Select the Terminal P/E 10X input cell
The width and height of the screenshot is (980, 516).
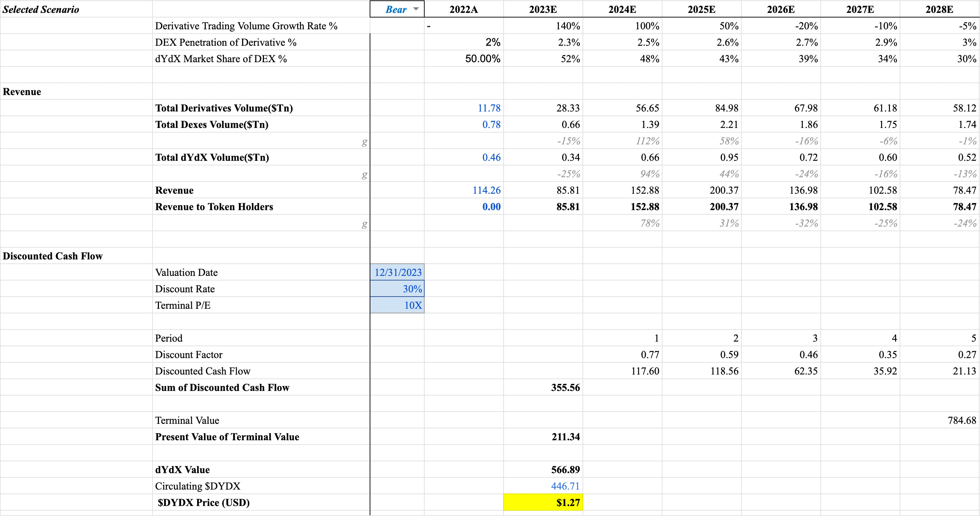(397, 305)
